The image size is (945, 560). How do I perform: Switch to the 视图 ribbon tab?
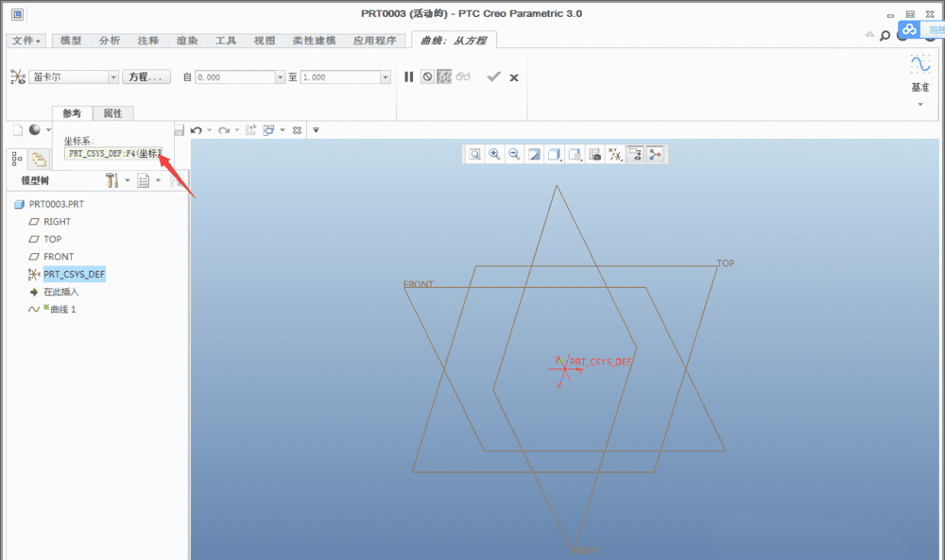(x=265, y=41)
